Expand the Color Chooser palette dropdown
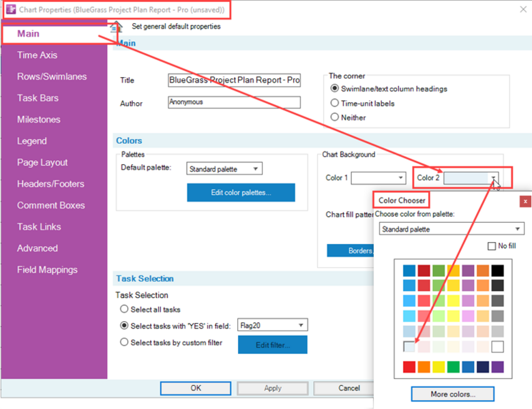Viewport: 532px width, 409px height. tap(452, 229)
